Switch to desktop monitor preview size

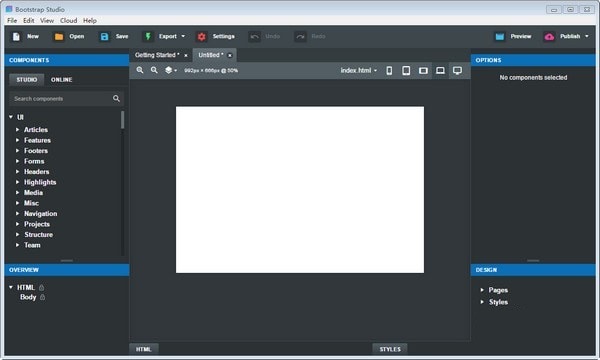click(457, 70)
